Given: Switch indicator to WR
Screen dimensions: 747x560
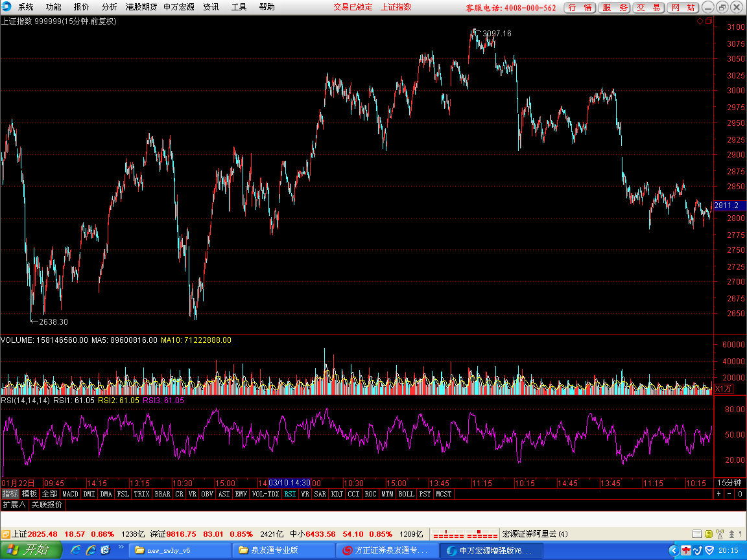Looking at the screenshot, I should (305, 494).
